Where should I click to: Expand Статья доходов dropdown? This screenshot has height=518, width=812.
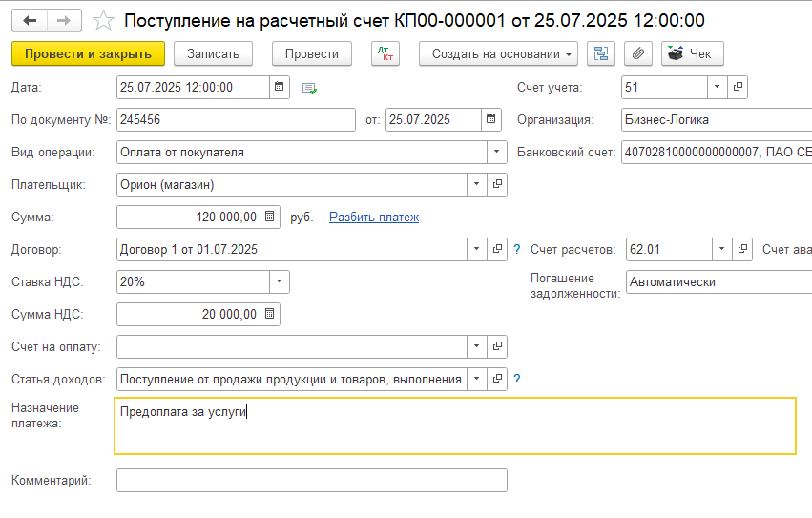point(477,379)
